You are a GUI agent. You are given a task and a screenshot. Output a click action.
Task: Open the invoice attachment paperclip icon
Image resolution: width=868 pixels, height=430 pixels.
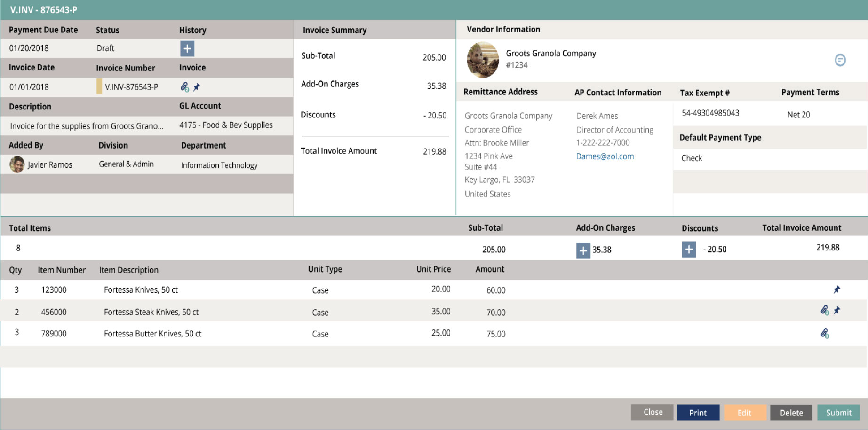(184, 87)
